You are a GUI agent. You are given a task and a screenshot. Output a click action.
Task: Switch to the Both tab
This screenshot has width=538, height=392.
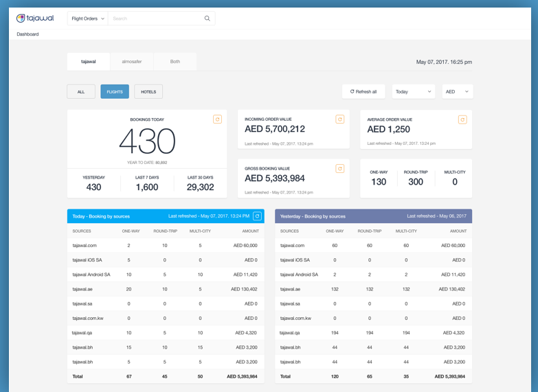(175, 62)
